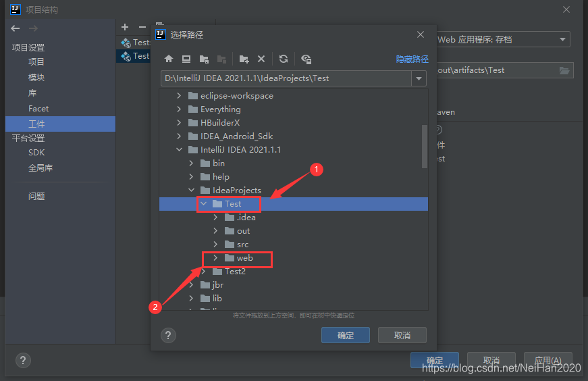Jump to desktop directory icon
The image size is (588, 381).
(x=186, y=59)
